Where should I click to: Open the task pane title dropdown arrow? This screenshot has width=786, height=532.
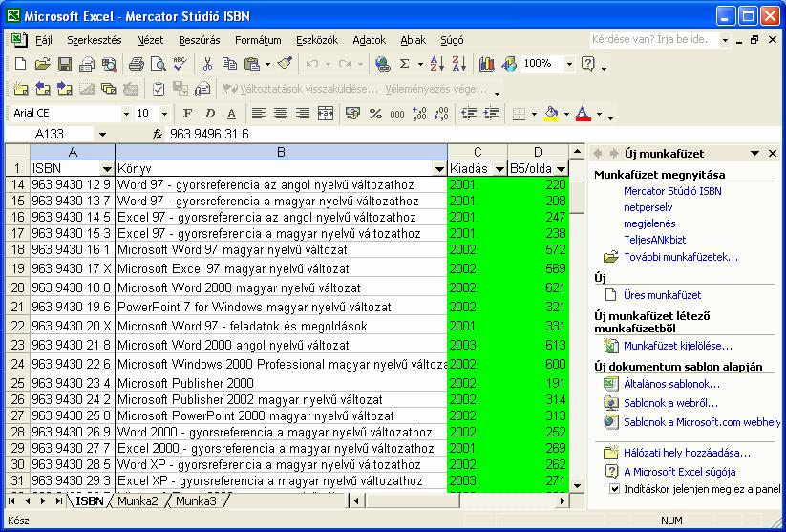click(754, 154)
